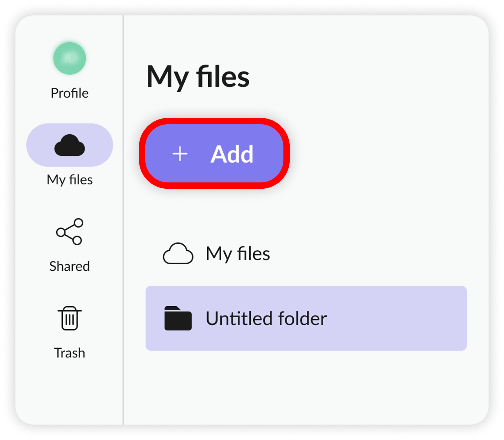
Task: Click the Shared label in sidebar
Action: (x=70, y=266)
